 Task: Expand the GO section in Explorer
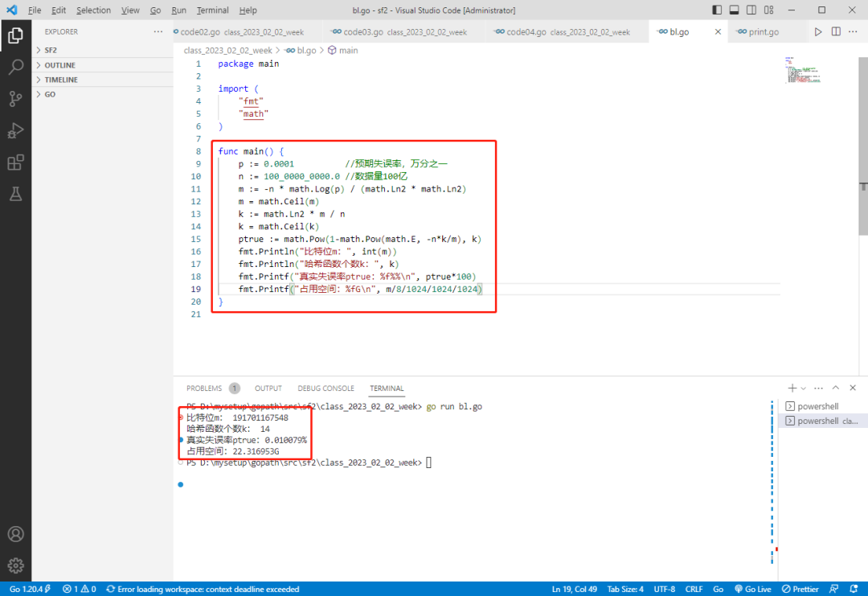pos(102,94)
